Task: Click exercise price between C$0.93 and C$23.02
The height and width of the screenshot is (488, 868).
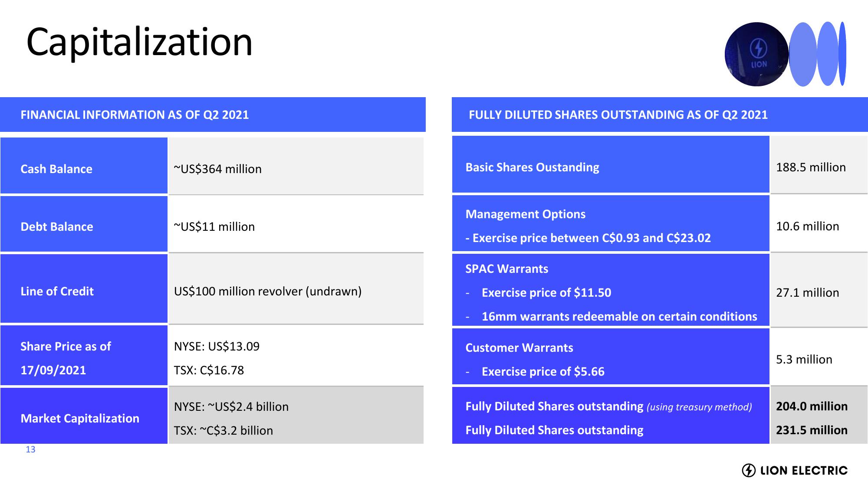Action: (588, 238)
